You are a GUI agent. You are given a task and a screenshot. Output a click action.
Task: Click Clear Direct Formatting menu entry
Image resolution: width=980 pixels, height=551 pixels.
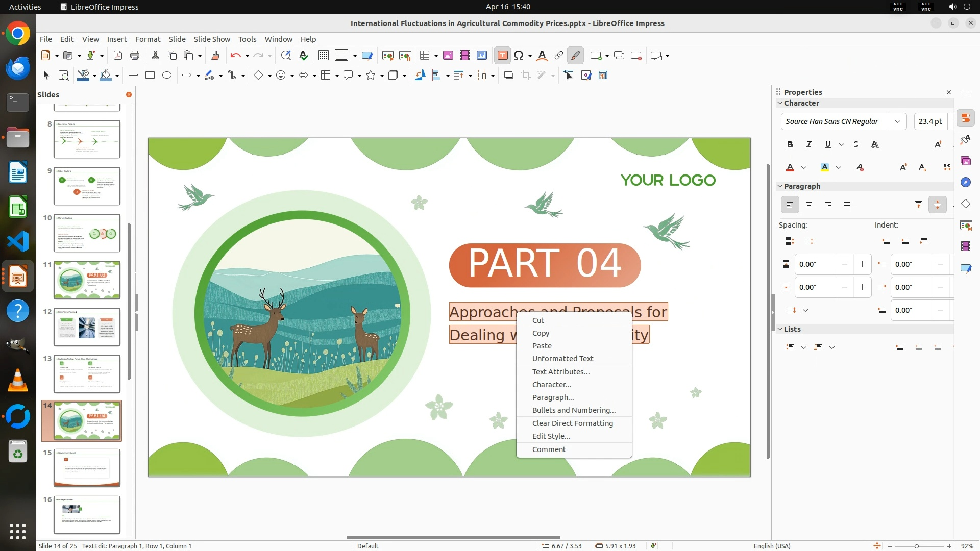click(x=572, y=423)
